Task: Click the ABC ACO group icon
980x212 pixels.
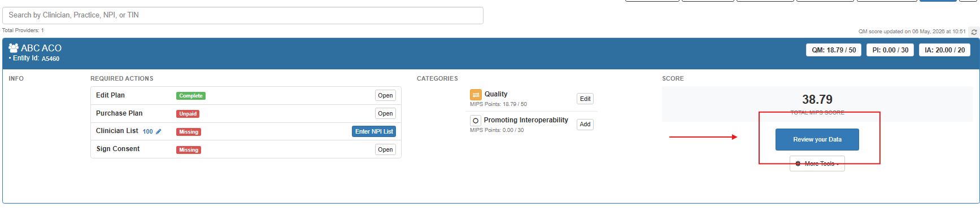Action: click(14, 48)
